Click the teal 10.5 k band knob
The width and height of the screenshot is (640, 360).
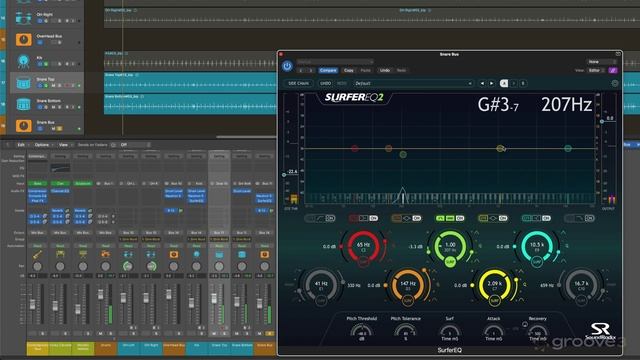coord(537,246)
